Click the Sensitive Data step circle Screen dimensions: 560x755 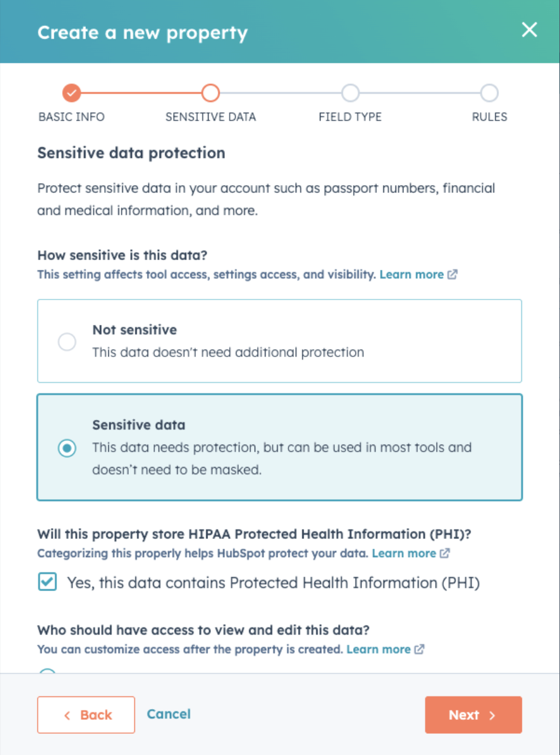pos(210,93)
